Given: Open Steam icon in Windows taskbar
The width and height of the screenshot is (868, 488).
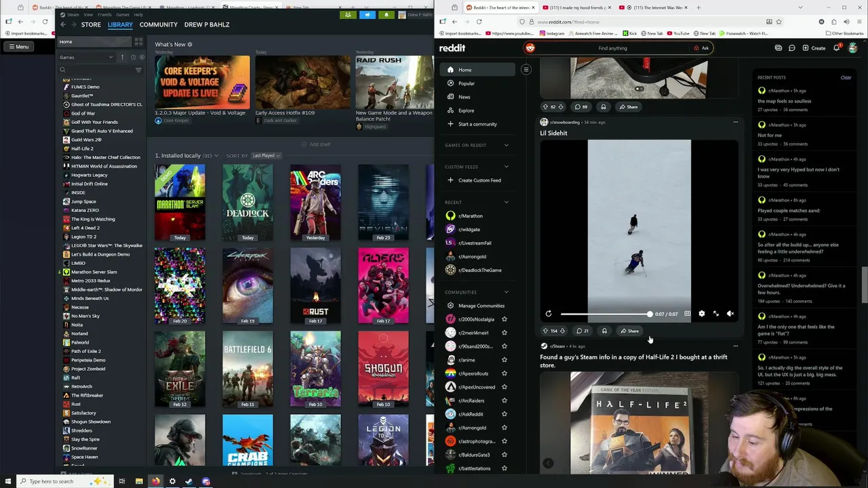Looking at the screenshot, I should tap(189, 481).
